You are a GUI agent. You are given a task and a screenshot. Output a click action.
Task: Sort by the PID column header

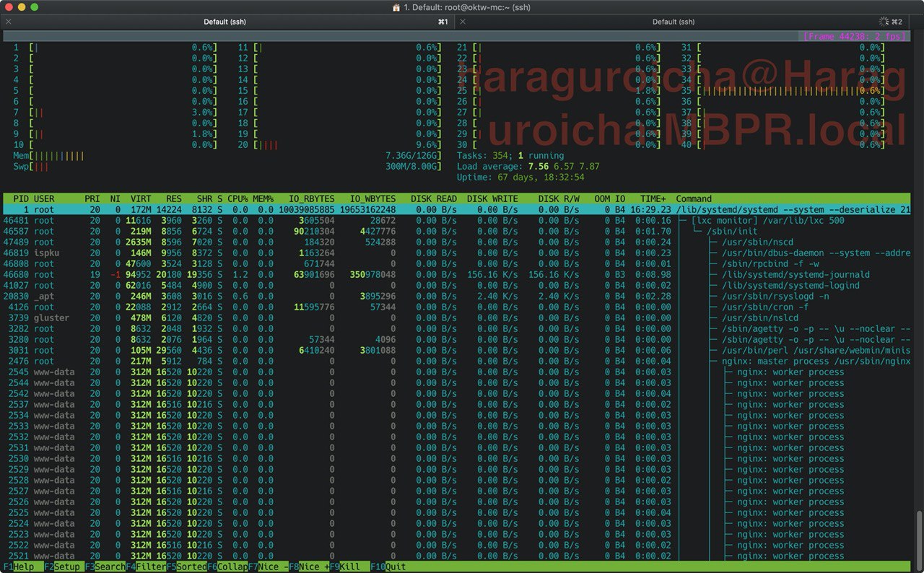point(21,198)
